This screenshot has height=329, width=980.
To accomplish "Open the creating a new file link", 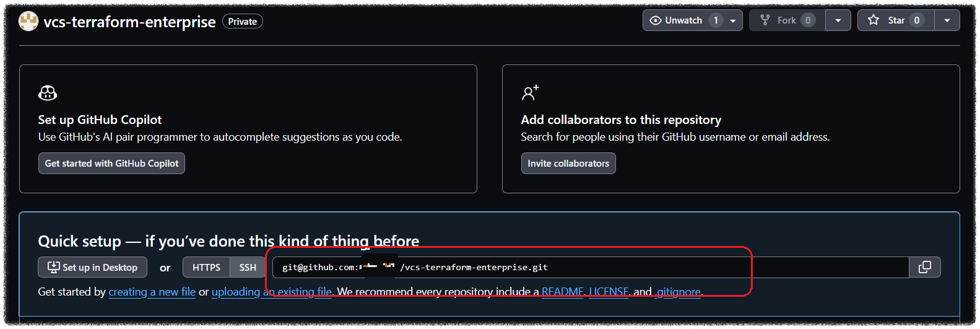I will 152,292.
